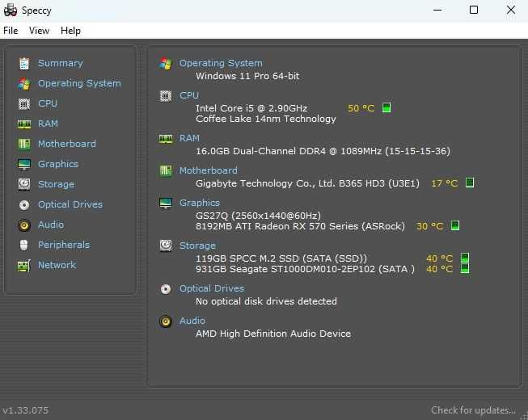Image resolution: width=528 pixels, height=420 pixels.
Task: Click the Audio speaker icon in sidebar
Action: click(23, 225)
